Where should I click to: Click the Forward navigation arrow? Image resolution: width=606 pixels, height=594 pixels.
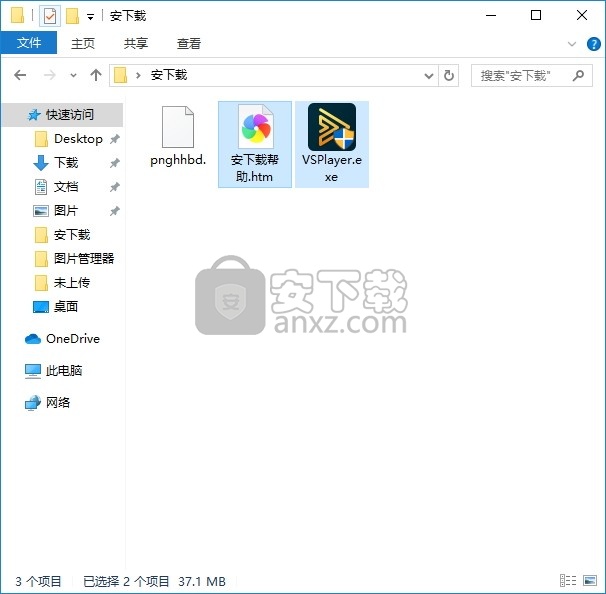[x=49, y=75]
